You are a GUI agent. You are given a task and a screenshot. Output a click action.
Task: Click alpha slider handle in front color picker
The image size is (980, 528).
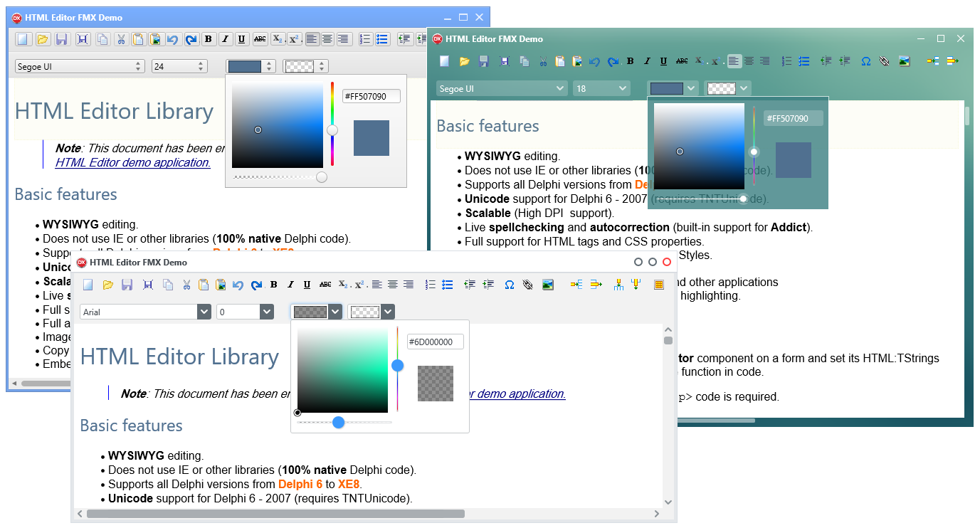(339, 422)
